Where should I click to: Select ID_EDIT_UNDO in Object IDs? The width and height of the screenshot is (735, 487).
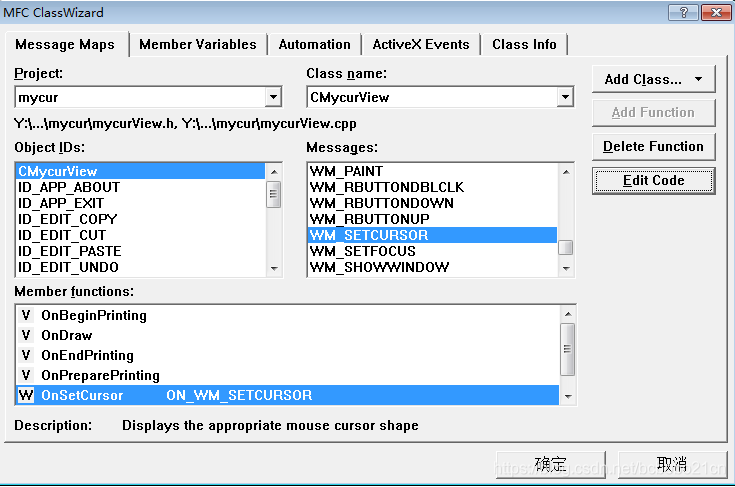point(141,267)
